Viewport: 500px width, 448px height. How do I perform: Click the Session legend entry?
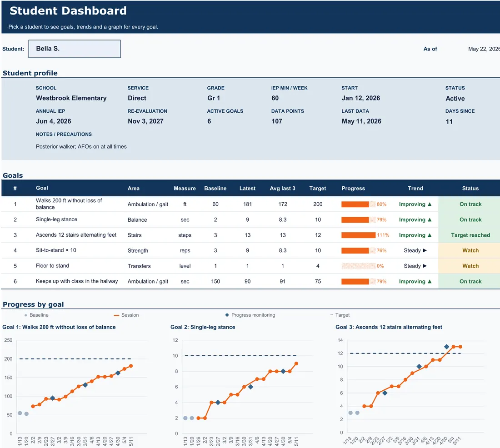pyautogui.click(x=126, y=315)
